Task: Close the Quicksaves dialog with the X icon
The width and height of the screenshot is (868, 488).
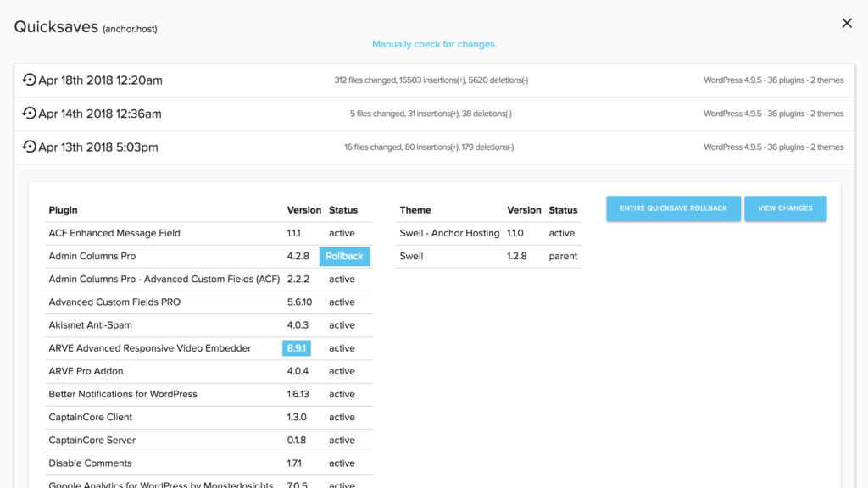Action: [846, 24]
